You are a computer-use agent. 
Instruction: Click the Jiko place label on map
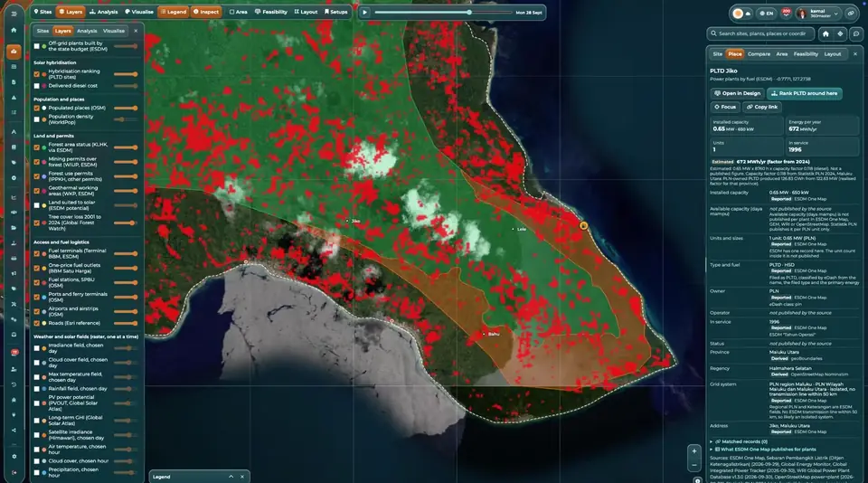point(355,221)
